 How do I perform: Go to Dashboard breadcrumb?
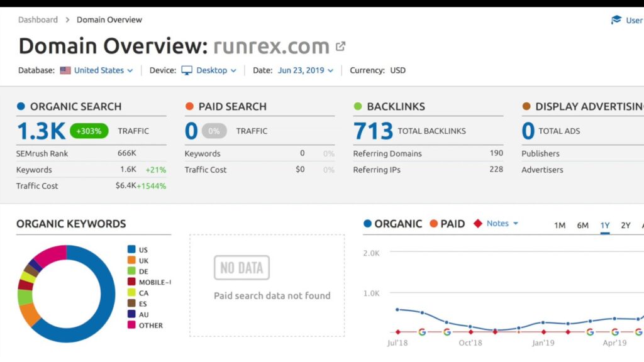[x=38, y=19]
